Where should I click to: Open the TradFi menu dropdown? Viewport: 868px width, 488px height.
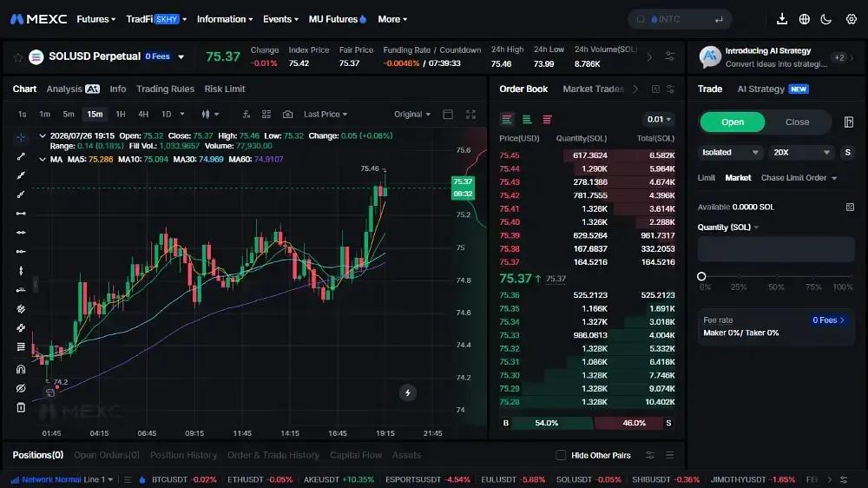click(156, 19)
